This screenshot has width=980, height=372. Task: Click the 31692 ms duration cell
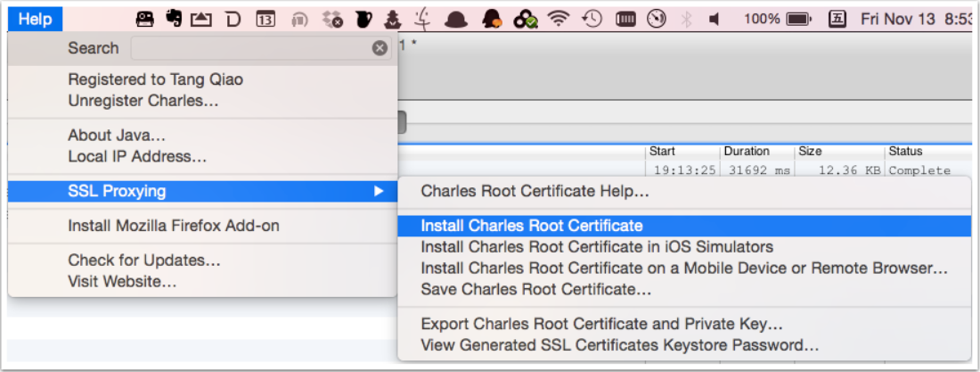(757, 170)
